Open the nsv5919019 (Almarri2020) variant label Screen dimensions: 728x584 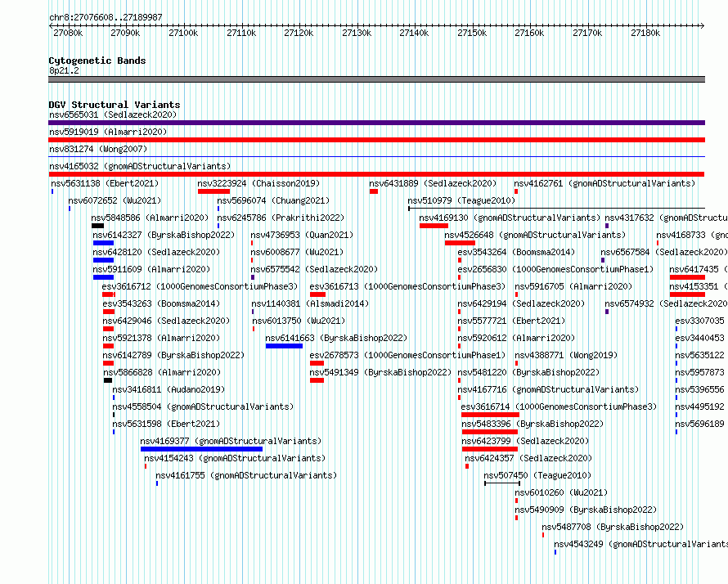tap(108, 132)
